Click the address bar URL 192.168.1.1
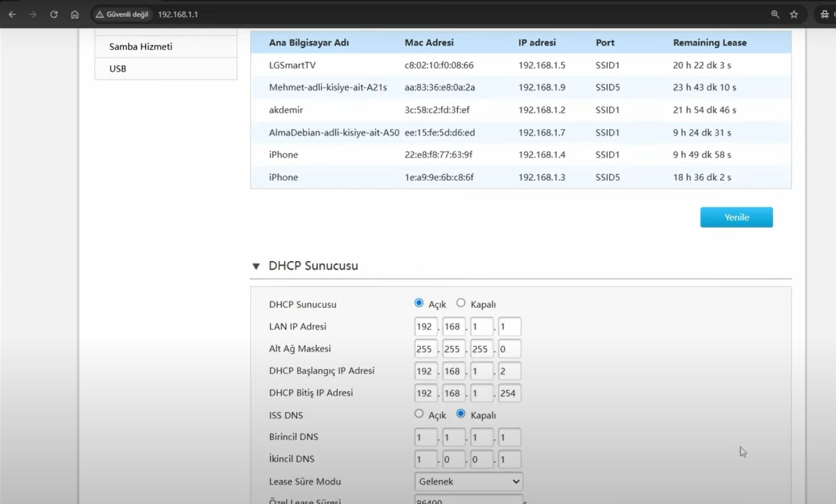The height and width of the screenshot is (504, 836). click(178, 15)
